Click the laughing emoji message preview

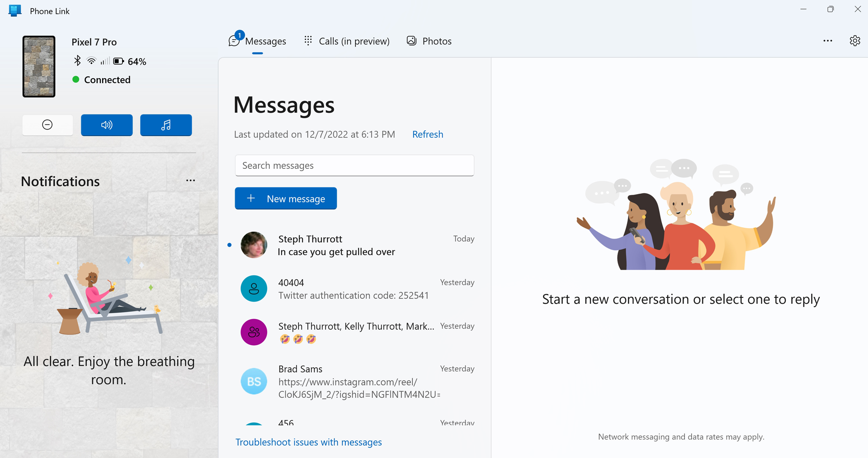pyautogui.click(x=298, y=339)
